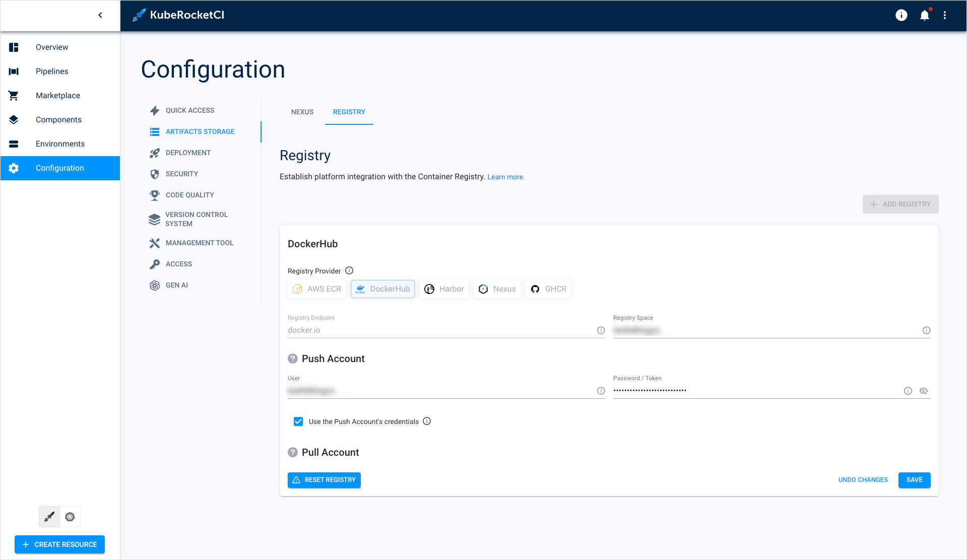Click the Overview dashboard icon
The width and height of the screenshot is (967, 560).
click(x=14, y=47)
